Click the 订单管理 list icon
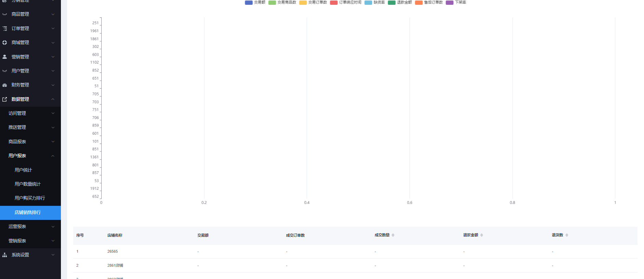The height and width of the screenshot is (279, 644). 5,28
